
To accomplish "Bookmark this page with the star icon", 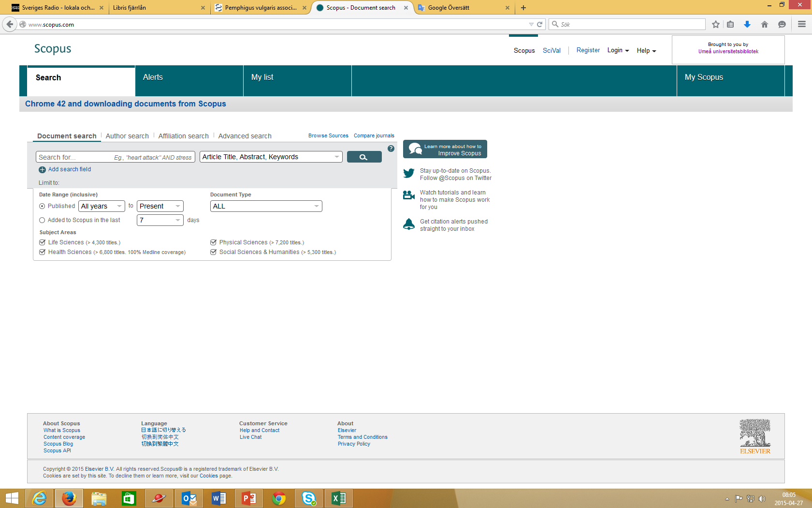I will (716, 24).
